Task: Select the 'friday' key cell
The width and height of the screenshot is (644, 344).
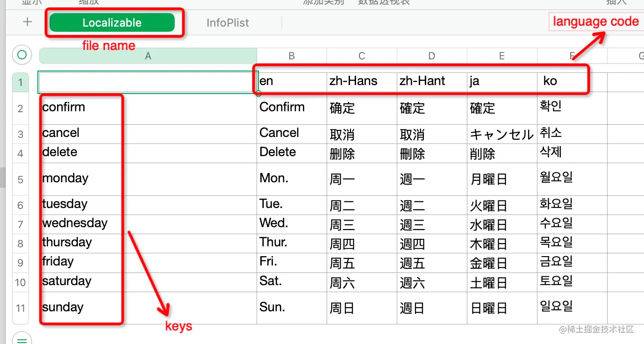Action: tap(148, 263)
